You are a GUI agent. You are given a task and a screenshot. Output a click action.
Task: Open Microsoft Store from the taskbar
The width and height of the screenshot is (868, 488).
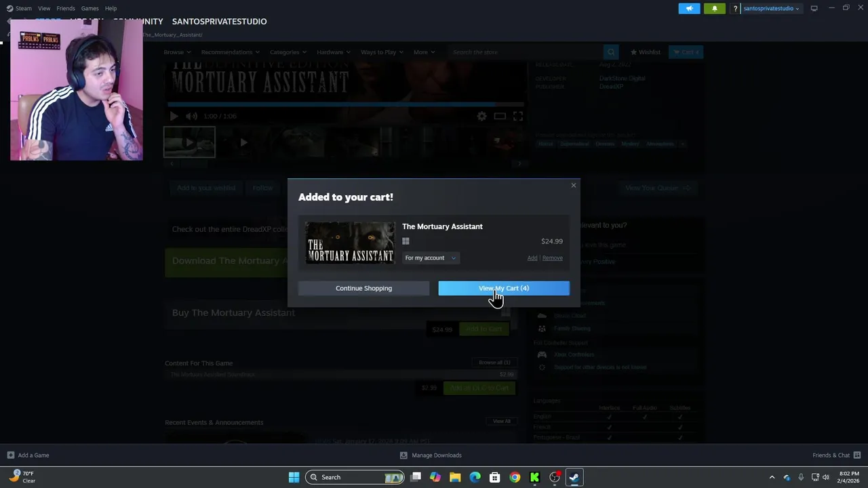495,477
